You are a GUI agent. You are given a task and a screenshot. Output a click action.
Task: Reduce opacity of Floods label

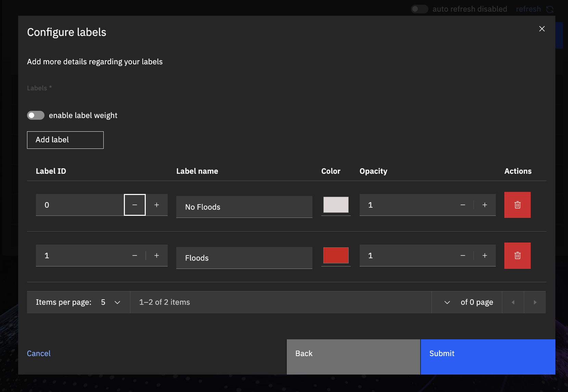click(463, 256)
